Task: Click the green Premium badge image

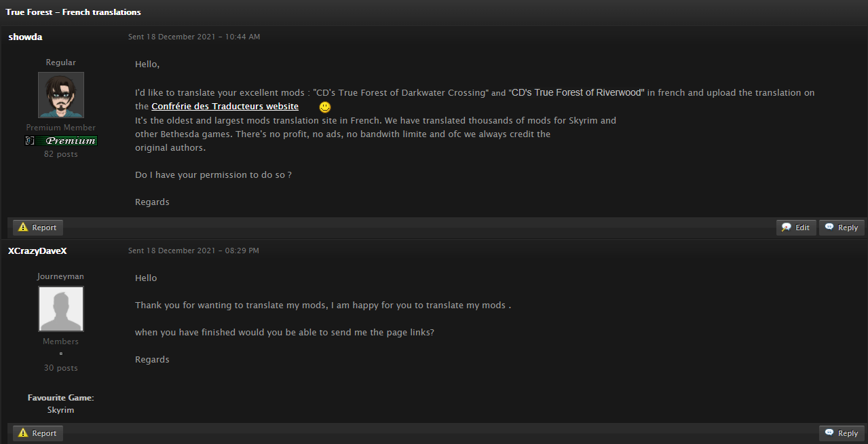Action: coord(61,141)
